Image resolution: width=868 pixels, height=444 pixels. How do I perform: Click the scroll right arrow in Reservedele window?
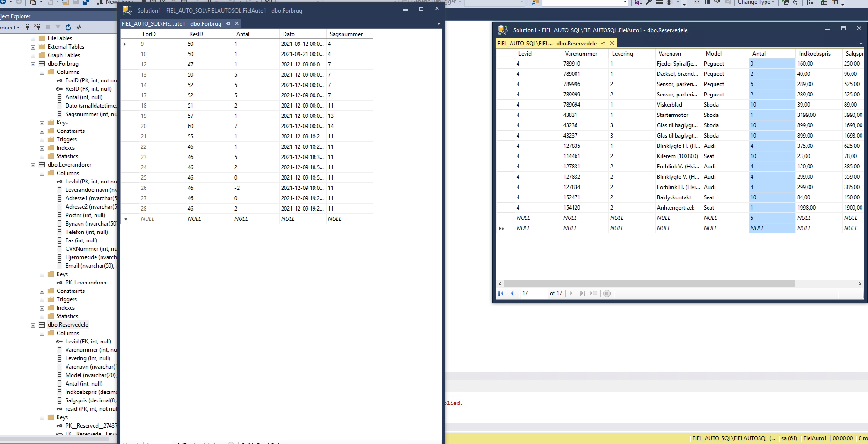point(860,284)
